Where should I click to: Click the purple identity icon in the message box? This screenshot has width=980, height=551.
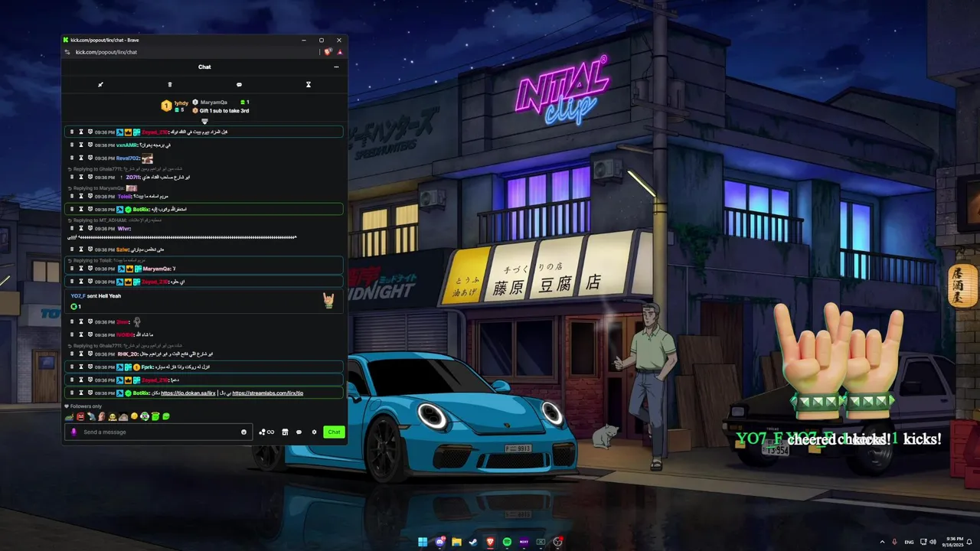tap(74, 432)
